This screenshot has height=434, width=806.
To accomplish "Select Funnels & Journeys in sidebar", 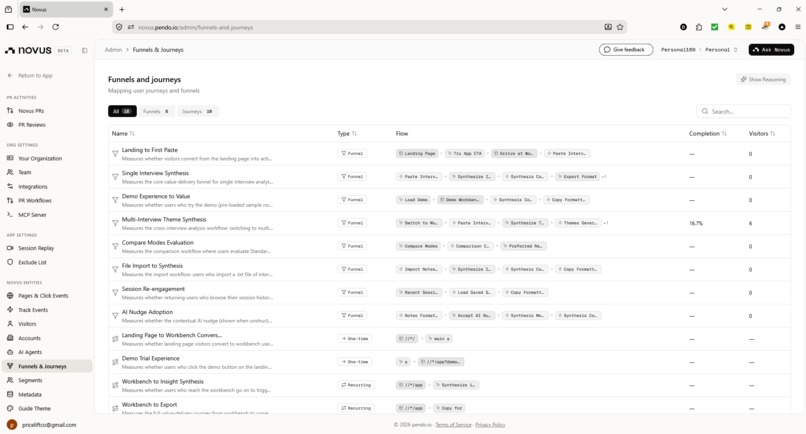I will (47, 366).
